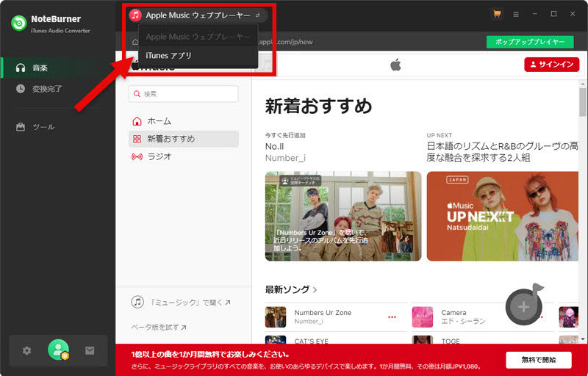The image size is (588, 376).
Task: Focus the 検索 search field
Action: tap(183, 93)
